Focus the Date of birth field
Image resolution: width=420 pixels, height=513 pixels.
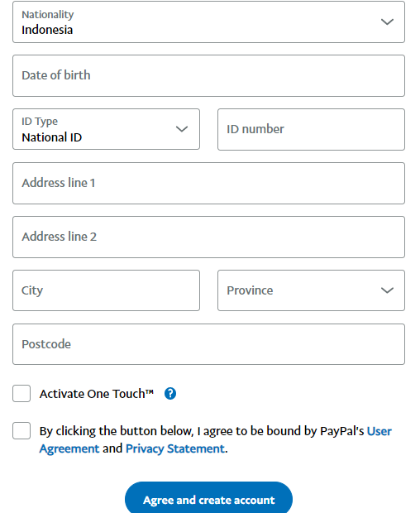click(208, 75)
